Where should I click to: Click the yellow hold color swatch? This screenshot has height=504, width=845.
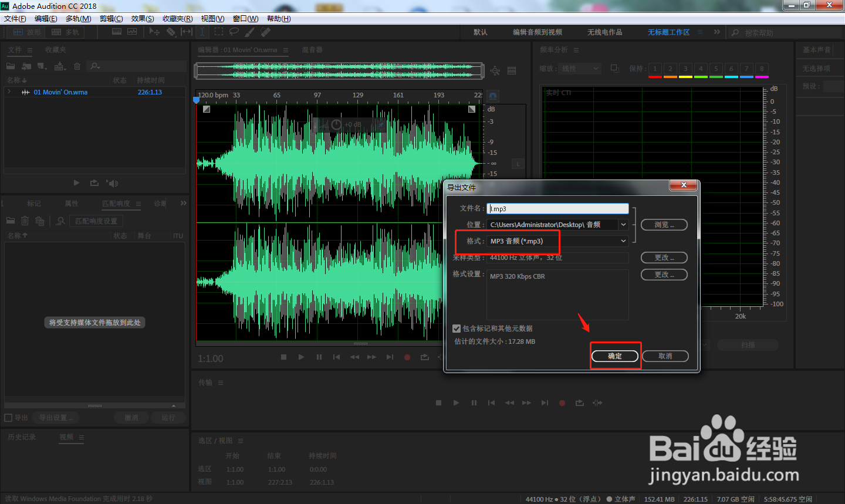(685, 77)
